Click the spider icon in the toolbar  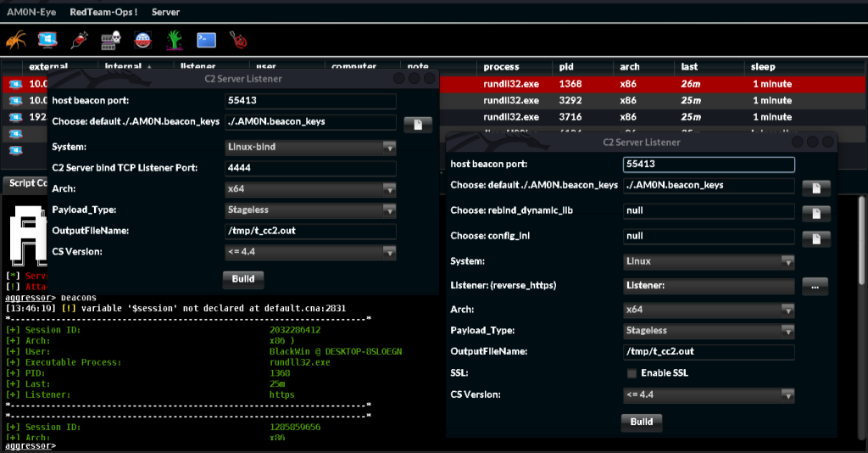pos(15,39)
